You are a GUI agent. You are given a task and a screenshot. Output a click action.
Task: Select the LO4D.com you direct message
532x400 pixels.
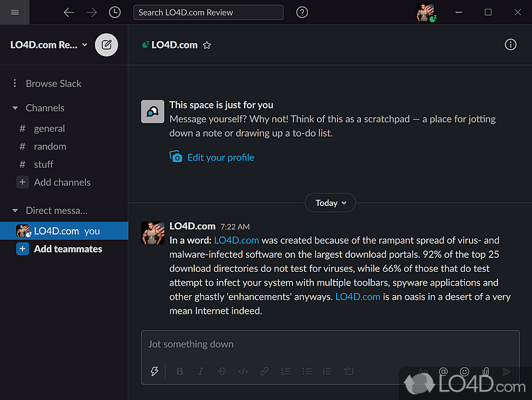(x=64, y=231)
